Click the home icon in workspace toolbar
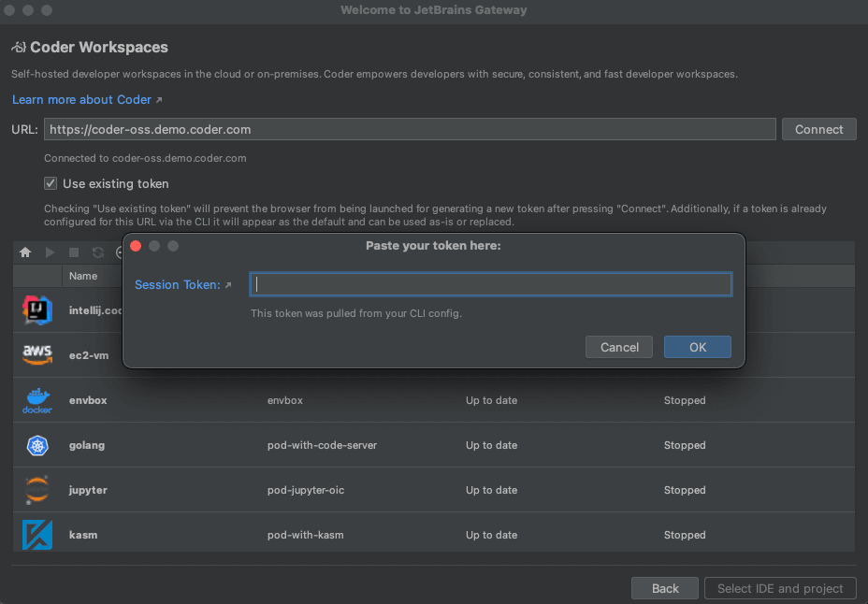The height and width of the screenshot is (604, 868). pos(25,252)
